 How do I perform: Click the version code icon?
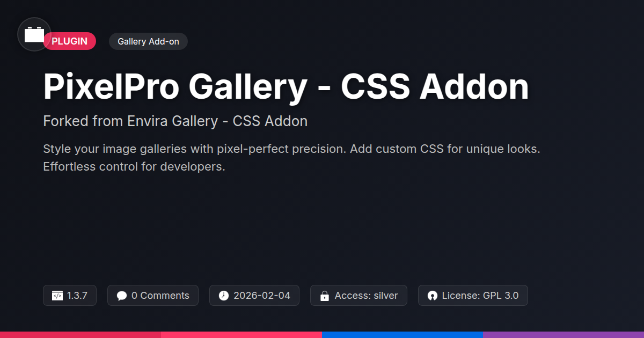coord(57,296)
